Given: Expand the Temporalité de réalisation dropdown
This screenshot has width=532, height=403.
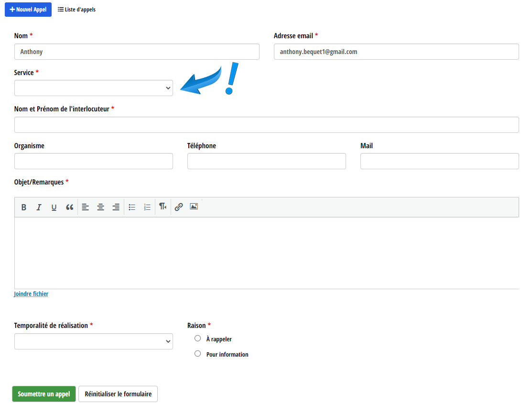Looking at the screenshot, I should [x=94, y=341].
